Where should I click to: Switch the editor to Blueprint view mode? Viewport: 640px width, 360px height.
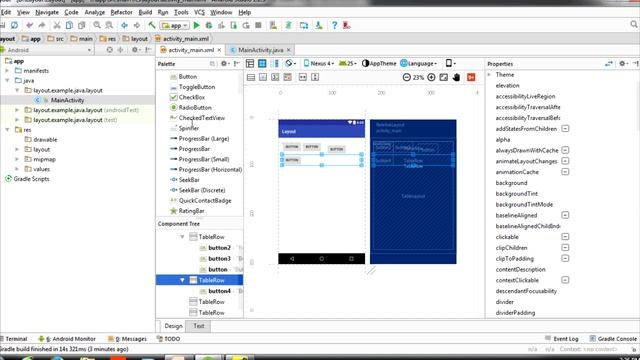coord(262,64)
